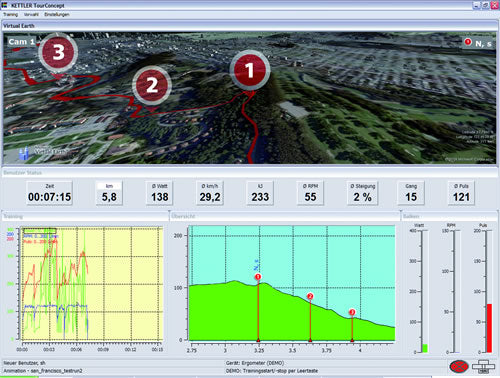Image resolution: width=500 pixels, height=378 pixels.
Task: Select the Ø km/h 29,2 readout
Action: pyautogui.click(x=210, y=193)
